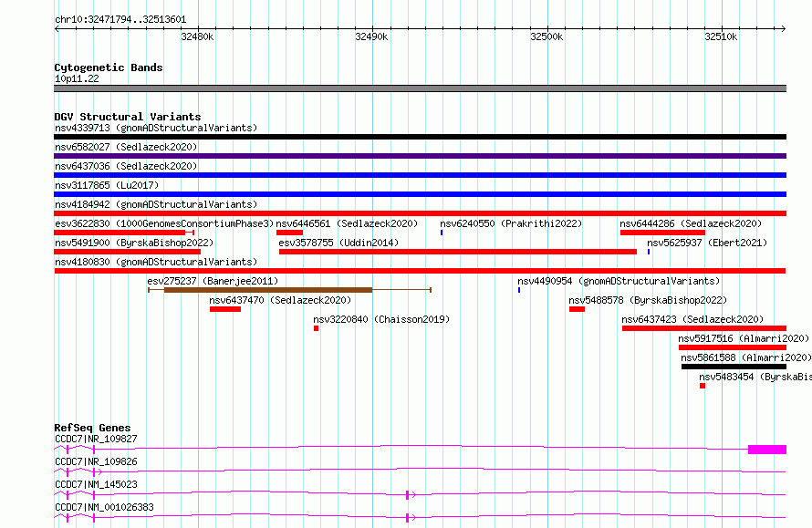Click the red bar under nsv5491900
Viewport: 812px width, 528px height.
pyautogui.click(x=128, y=252)
